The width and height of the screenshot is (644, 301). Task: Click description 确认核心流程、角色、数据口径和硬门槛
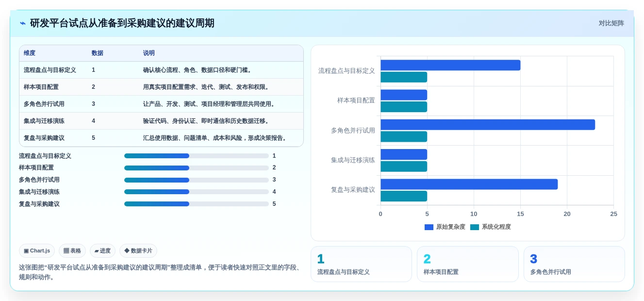(x=198, y=70)
